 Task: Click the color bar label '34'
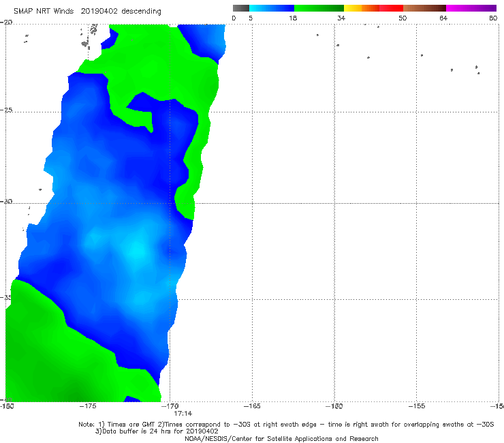341,18
